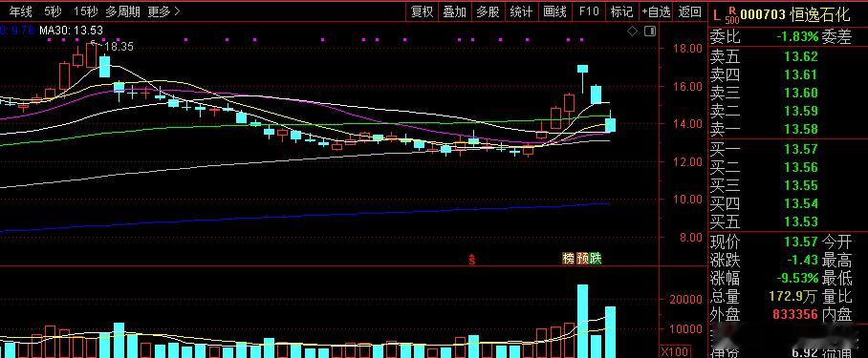The height and width of the screenshot is (358, 868).
Task: Open the 多股 multi-stock view
Action: tap(488, 11)
